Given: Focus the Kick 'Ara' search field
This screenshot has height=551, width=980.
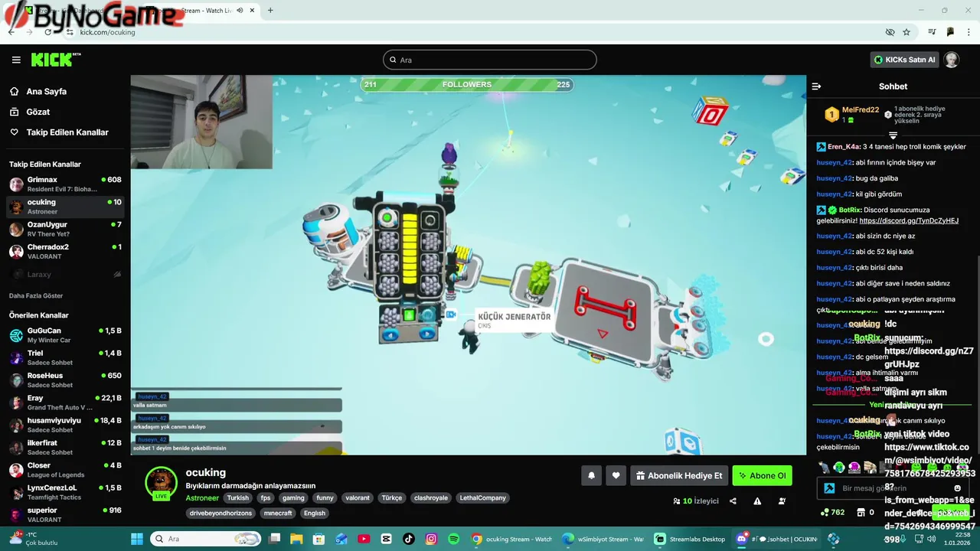Looking at the screenshot, I should [490, 60].
